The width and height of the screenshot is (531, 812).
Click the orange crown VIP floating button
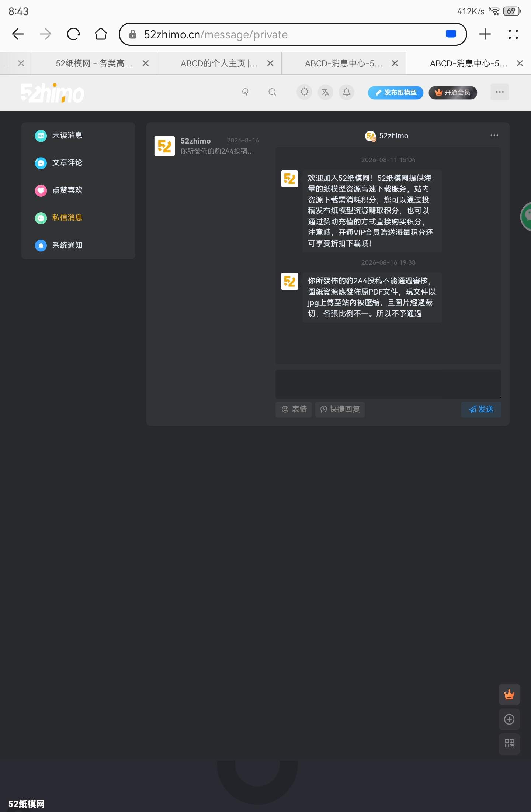point(509,695)
